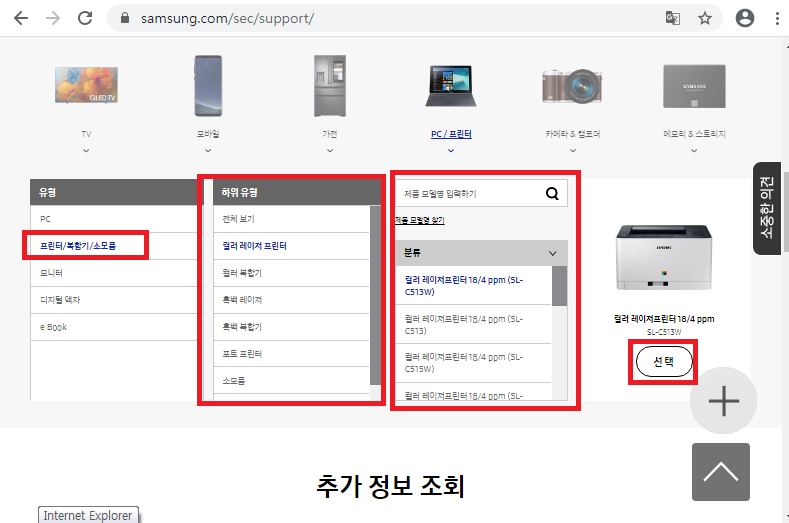Click the 제품 모델명 찾기 link

click(419, 220)
